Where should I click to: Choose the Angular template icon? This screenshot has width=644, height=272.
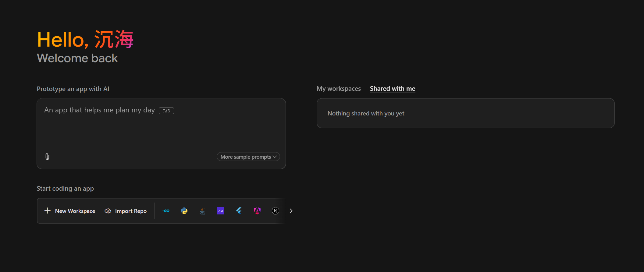[257, 211]
